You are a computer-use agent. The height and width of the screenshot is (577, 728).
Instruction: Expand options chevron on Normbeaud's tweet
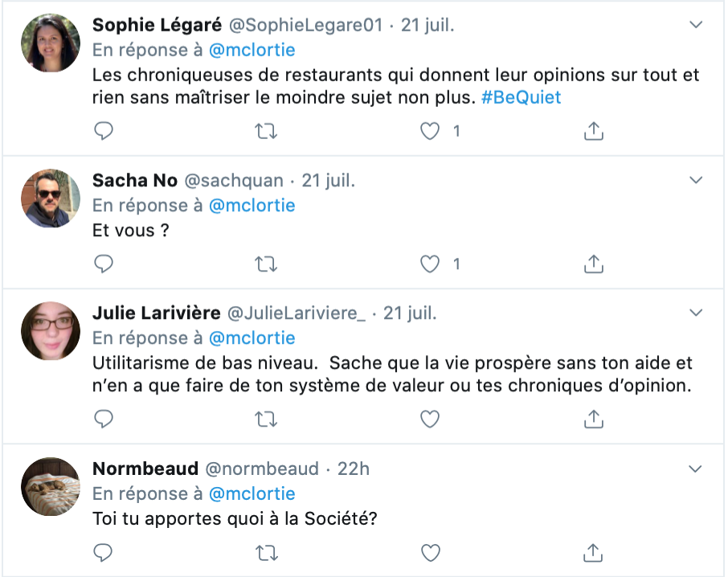pyautogui.click(x=695, y=469)
